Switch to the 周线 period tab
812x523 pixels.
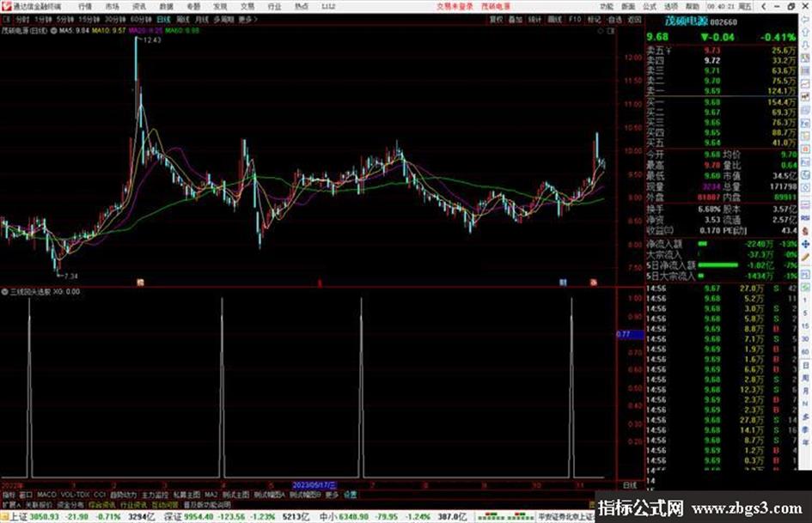183,19
